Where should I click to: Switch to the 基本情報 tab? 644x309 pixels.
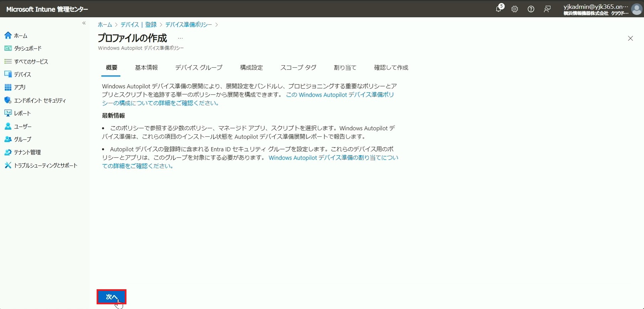[146, 68]
